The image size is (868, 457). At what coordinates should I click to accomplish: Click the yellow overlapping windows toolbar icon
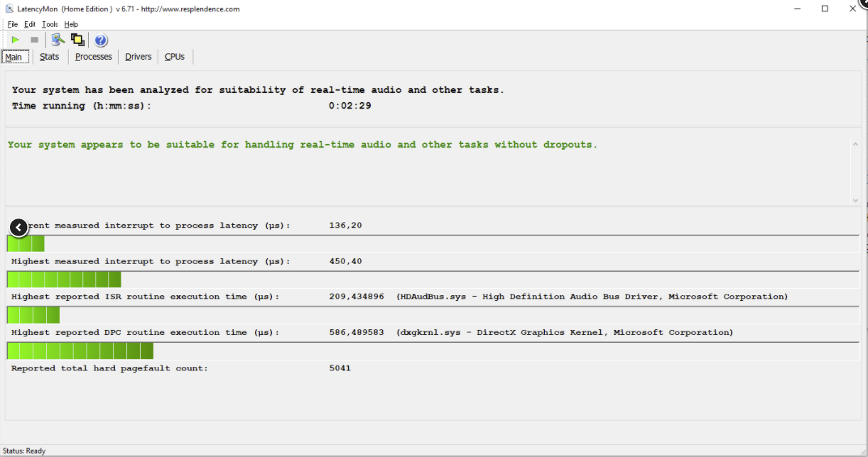(77, 40)
